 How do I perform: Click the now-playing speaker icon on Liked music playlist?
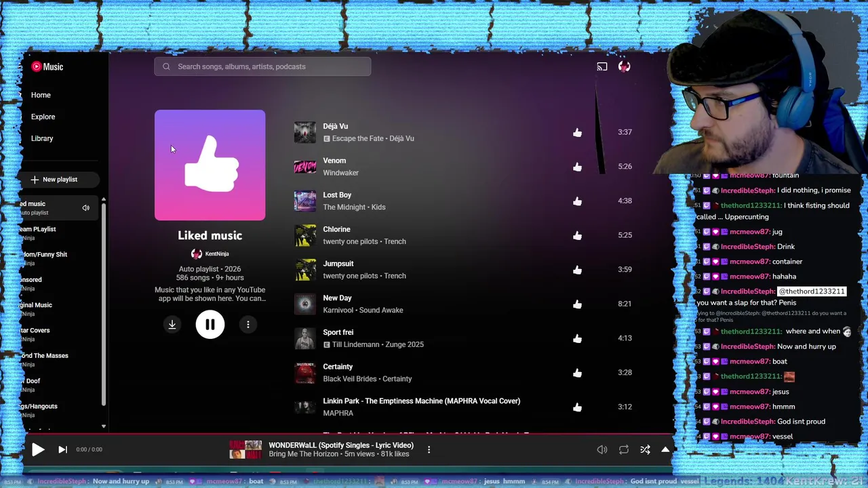click(86, 208)
